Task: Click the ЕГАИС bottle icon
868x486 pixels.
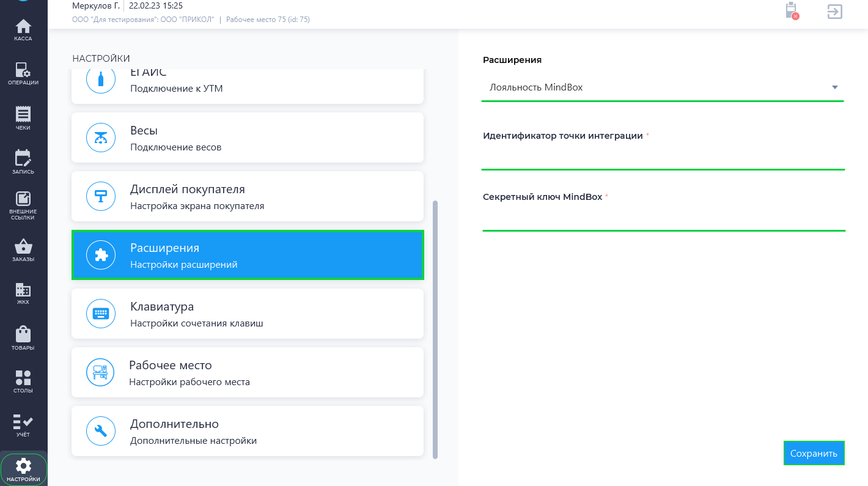Action: (101, 79)
